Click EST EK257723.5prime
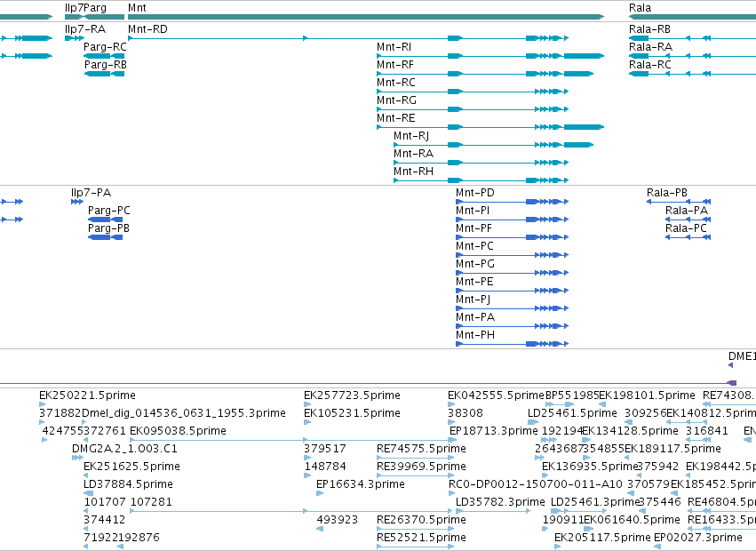The width and height of the screenshot is (756, 551). [352, 395]
